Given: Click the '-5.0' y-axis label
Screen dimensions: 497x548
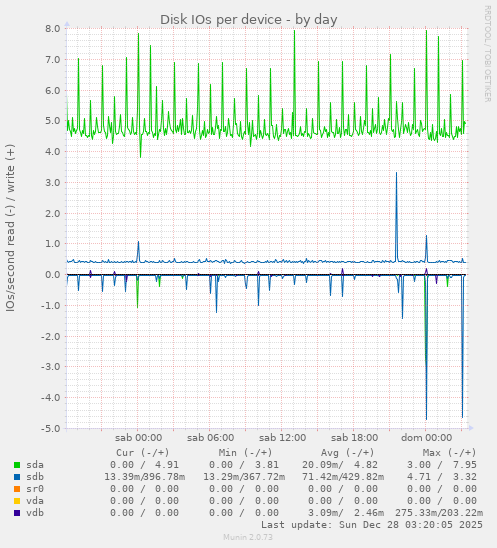Looking at the screenshot, I should click(x=51, y=428).
